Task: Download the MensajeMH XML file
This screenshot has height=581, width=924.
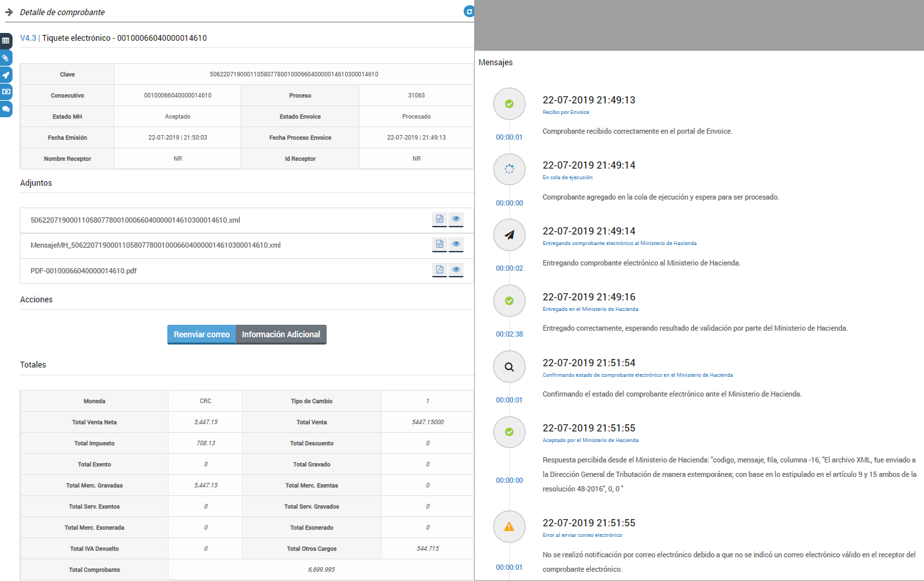Action: tap(439, 244)
